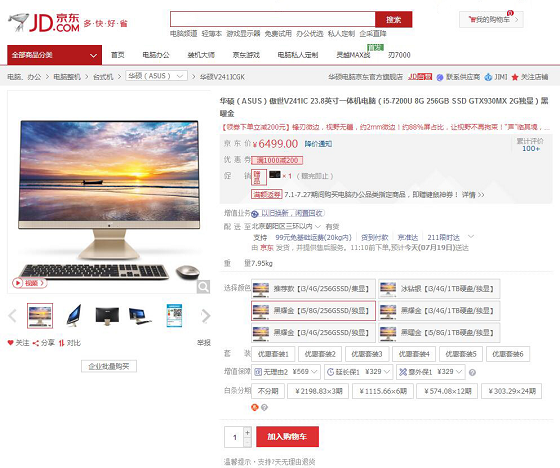This screenshot has height=468, width=560.
Task: Click the star 关注店铺 follow shop
Action: click(515, 77)
